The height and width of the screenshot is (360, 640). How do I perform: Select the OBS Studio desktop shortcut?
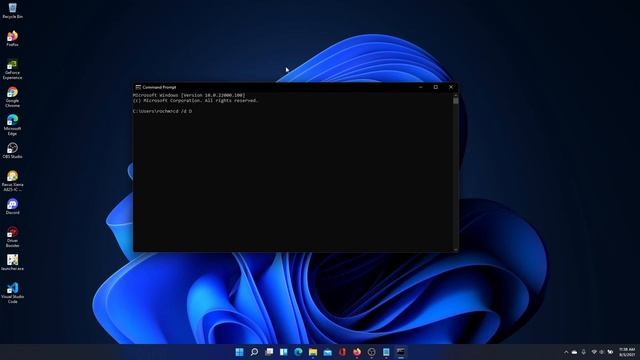12,150
